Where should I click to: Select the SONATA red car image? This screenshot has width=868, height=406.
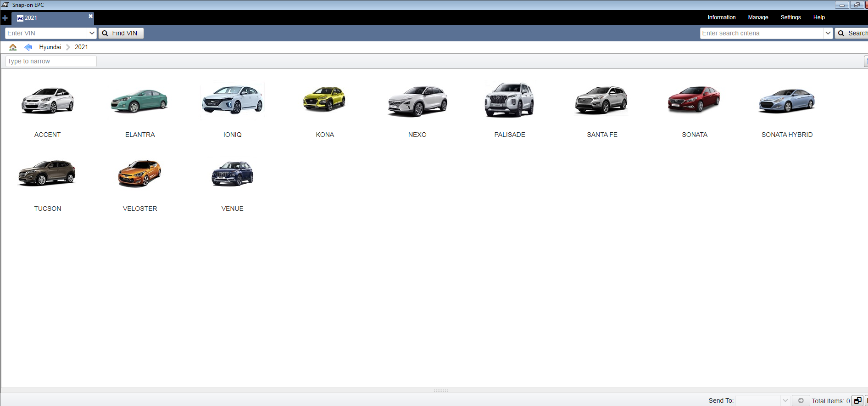(694, 99)
